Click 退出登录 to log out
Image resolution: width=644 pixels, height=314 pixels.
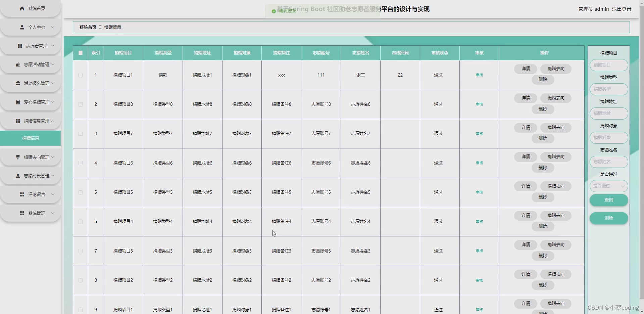[x=622, y=9]
